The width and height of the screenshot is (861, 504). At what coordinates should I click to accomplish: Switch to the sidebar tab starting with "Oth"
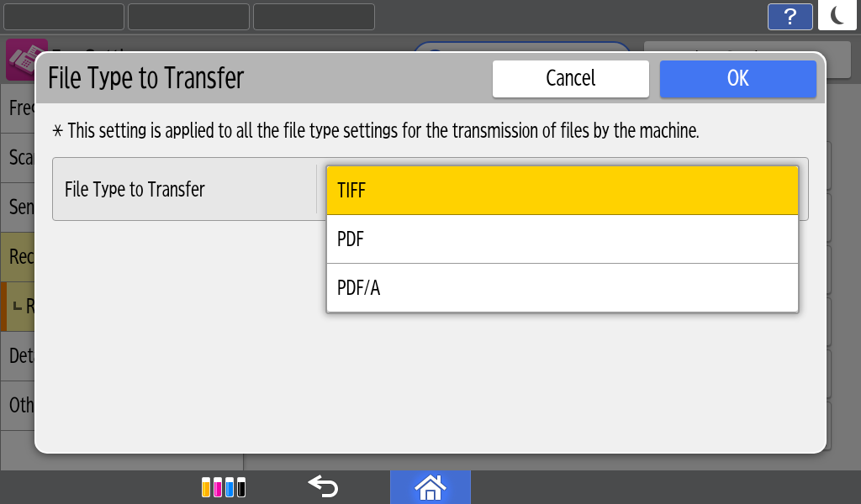18,405
